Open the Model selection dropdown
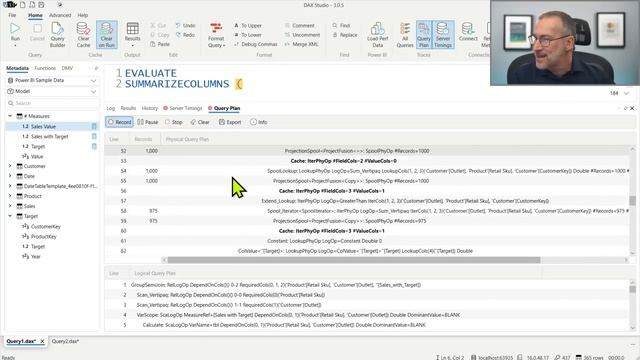The height and width of the screenshot is (360, 640). click(52, 91)
